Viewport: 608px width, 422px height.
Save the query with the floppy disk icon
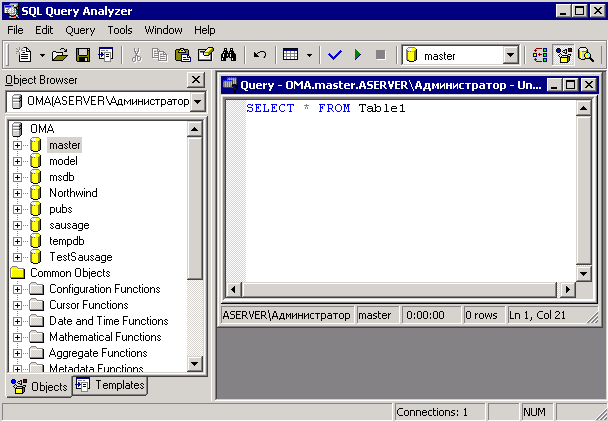83,55
